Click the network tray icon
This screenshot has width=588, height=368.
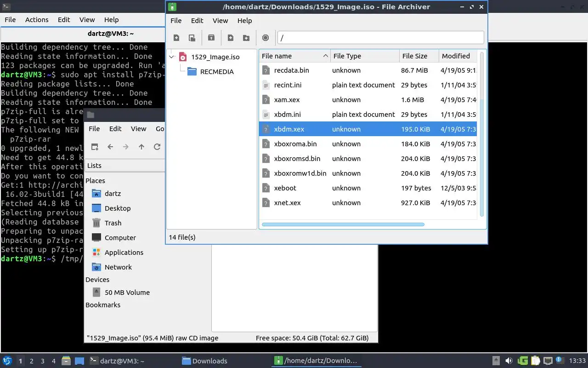(548, 361)
